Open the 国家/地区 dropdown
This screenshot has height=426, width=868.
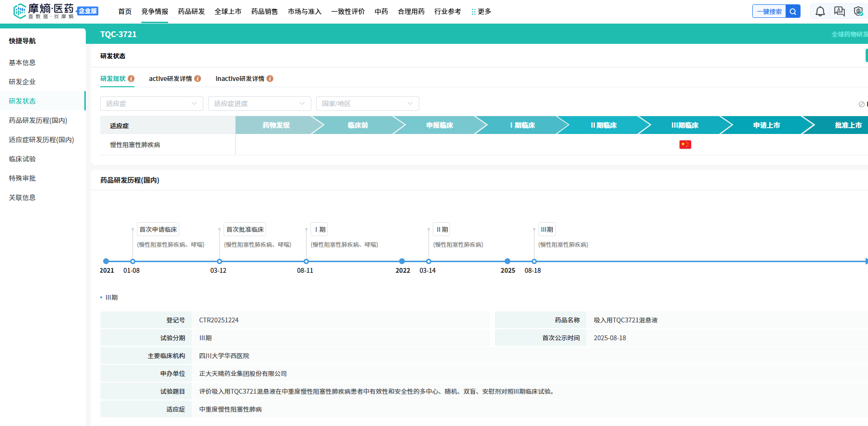click(367, 104)
